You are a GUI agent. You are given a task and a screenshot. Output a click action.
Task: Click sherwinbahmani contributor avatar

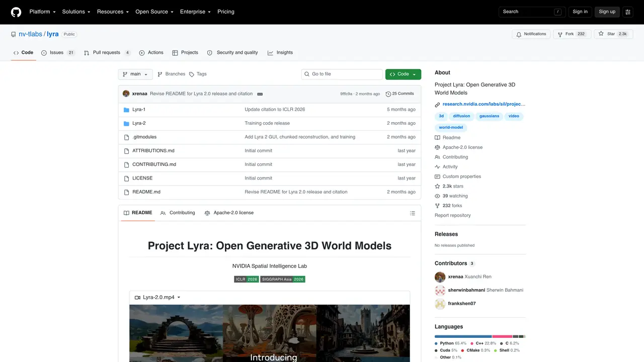(440, 290)
